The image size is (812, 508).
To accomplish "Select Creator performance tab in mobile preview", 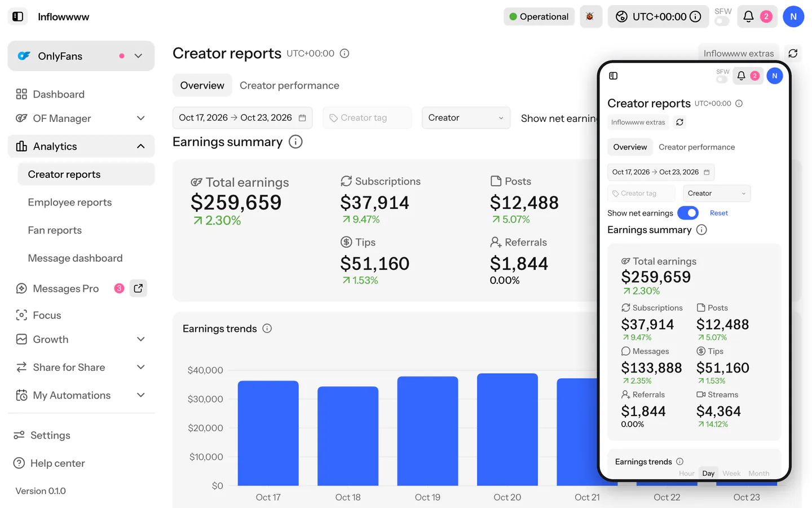I will click(x=696, y=147).
